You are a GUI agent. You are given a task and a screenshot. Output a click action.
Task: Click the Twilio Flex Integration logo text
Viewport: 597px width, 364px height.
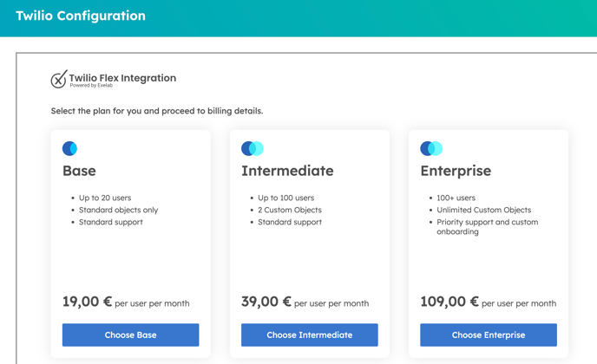[x=122, y=78]
